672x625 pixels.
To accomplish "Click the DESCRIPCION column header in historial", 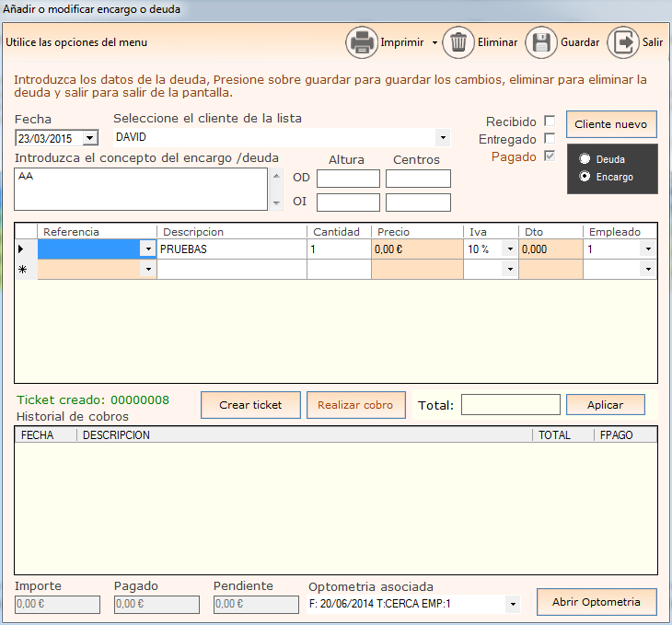I will click(x=305, y=435).
